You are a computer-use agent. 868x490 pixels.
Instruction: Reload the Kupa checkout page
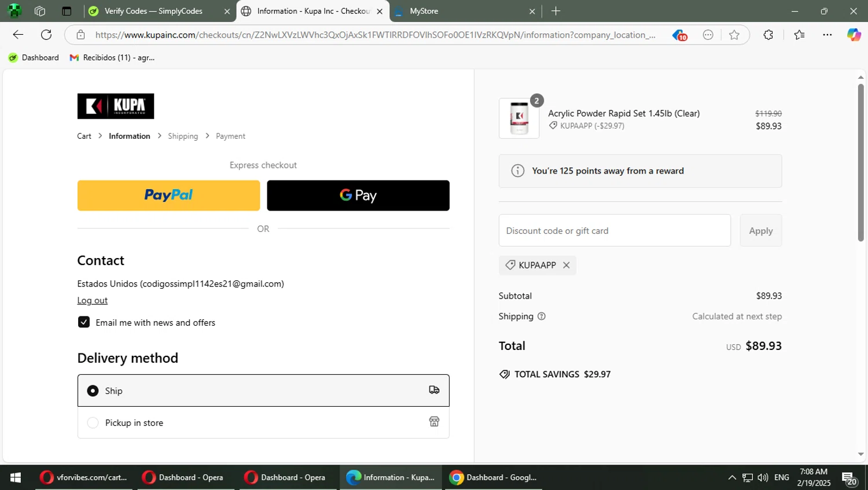[46, 35]
